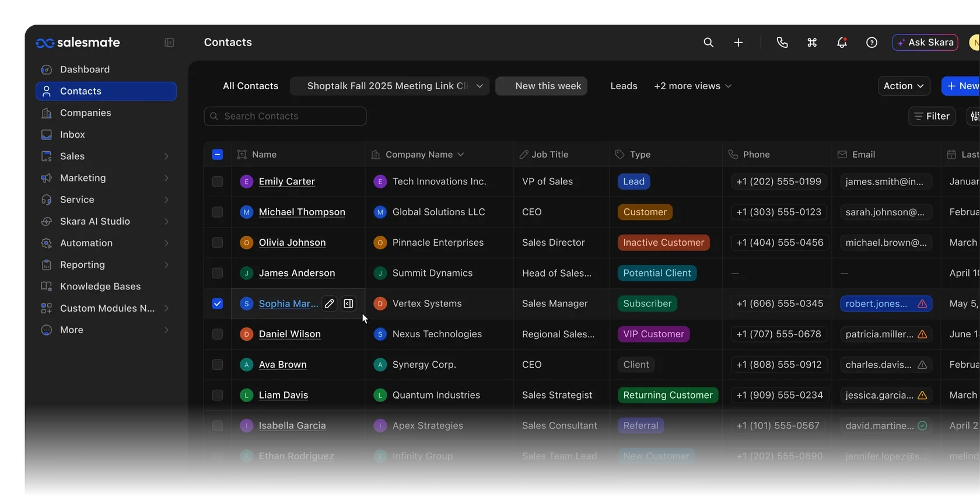Click the warning icon on charles.davis email
Viewport: 980px width, 496px height.
[x=922, y=365]
